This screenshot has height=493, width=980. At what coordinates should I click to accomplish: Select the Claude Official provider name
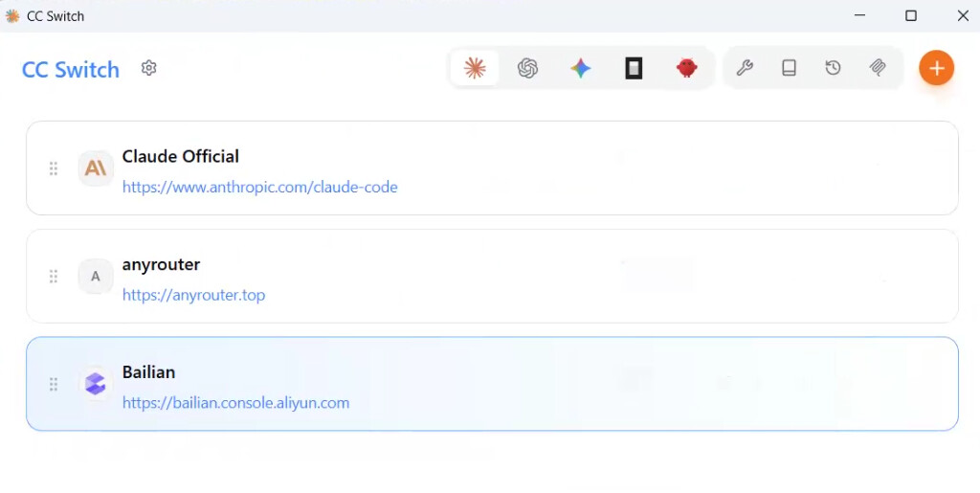[181, 156]
